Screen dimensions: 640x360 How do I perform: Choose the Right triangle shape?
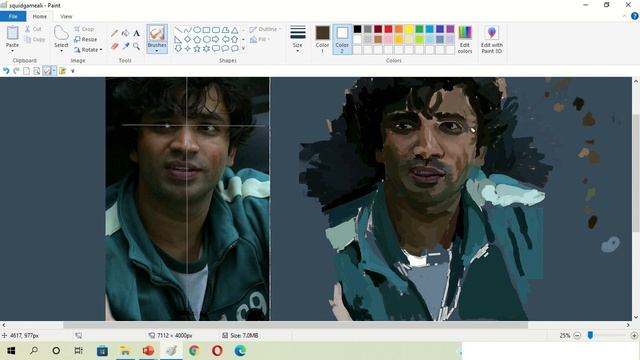click(178, 40)
